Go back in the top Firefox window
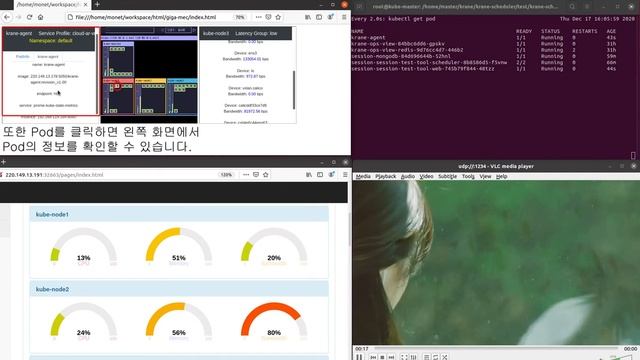The width and height of the screenshot is (640, 360). (7, 17)
